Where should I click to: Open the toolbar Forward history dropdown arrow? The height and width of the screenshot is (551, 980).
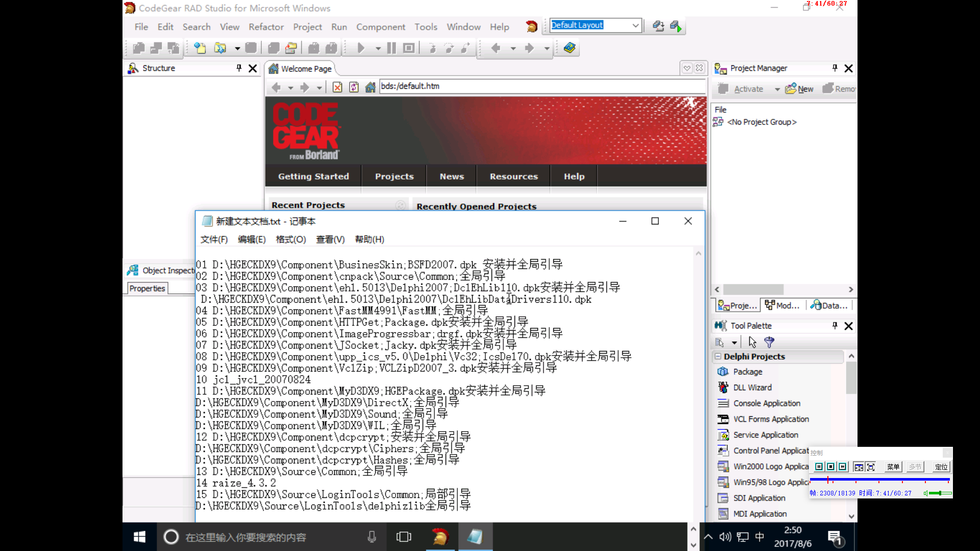click(547, 48)
